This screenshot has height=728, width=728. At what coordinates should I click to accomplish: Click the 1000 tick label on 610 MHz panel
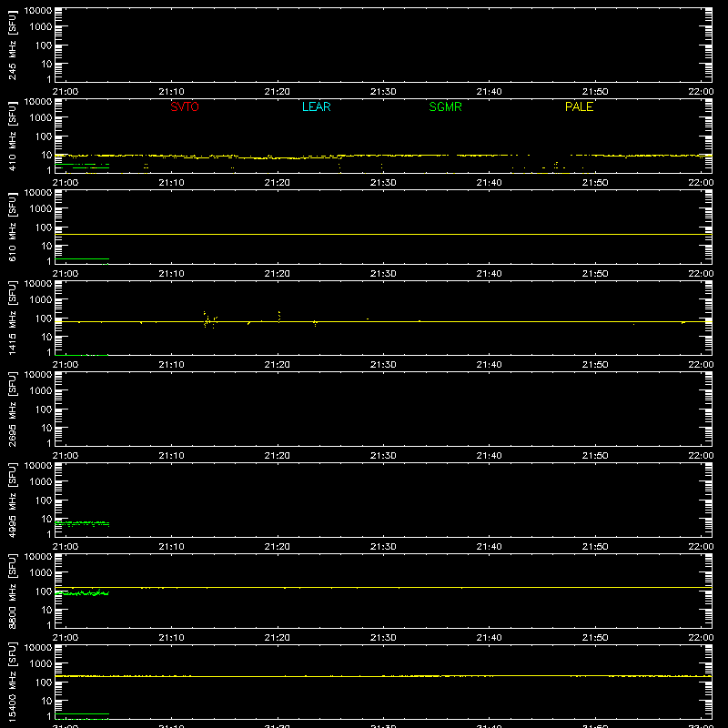[x=41, y=208]
